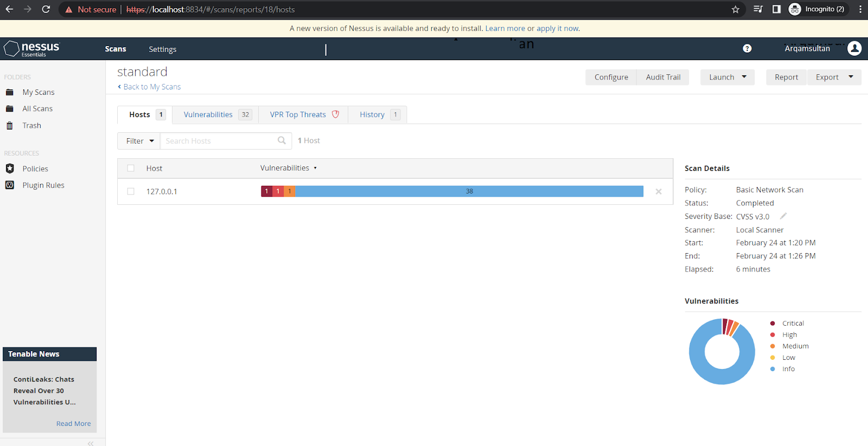Tick the checkbox for host 127.0.0.1
Screen dimensions: 868x446
pyautogui.click(x=131, y=191)
